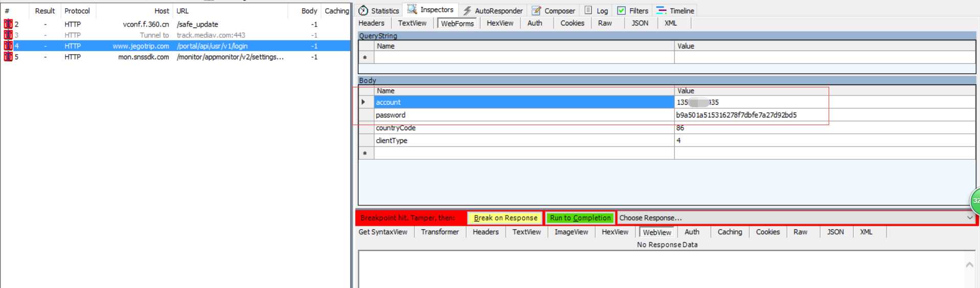Open the Log tab
Viewport: 980px width, 288px height.
[597, 11]
